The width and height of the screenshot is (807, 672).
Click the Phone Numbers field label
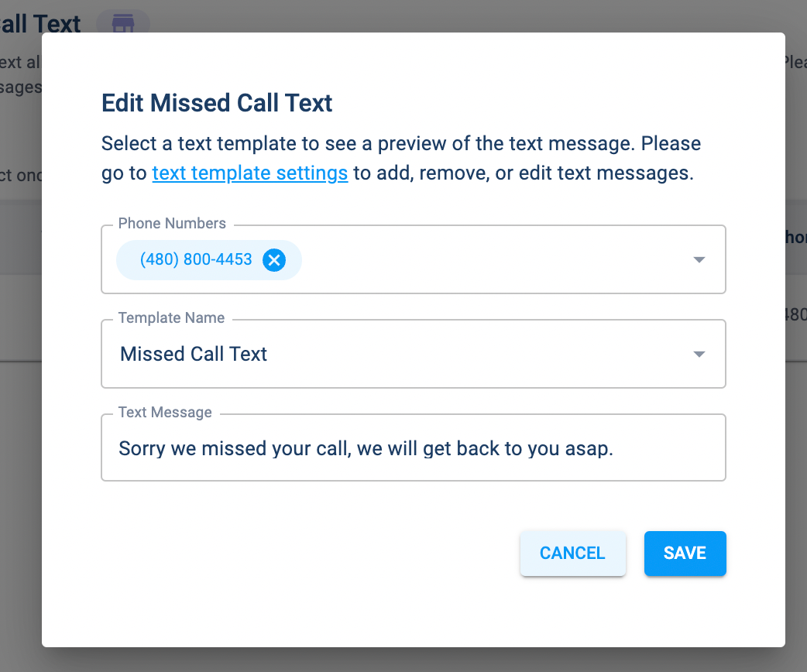tap(172, 224)
